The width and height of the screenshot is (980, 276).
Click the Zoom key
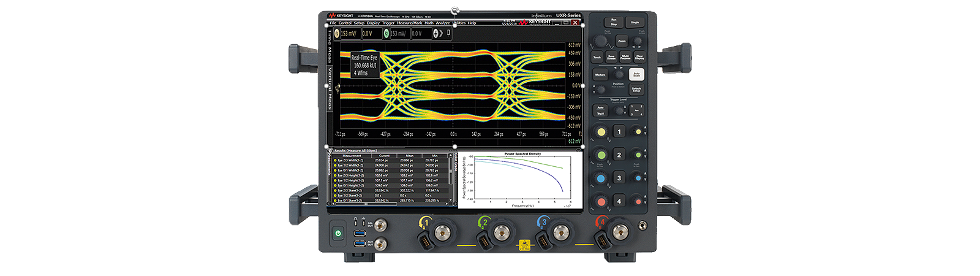coord(622,42)
